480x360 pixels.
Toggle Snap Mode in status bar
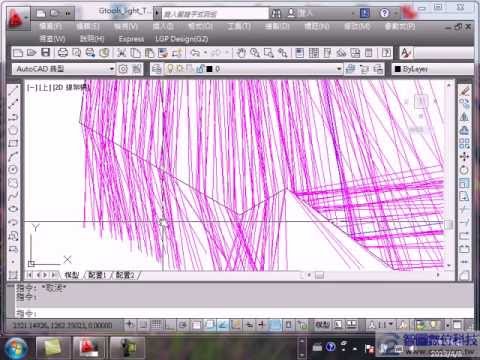click(x=143, y=324)
